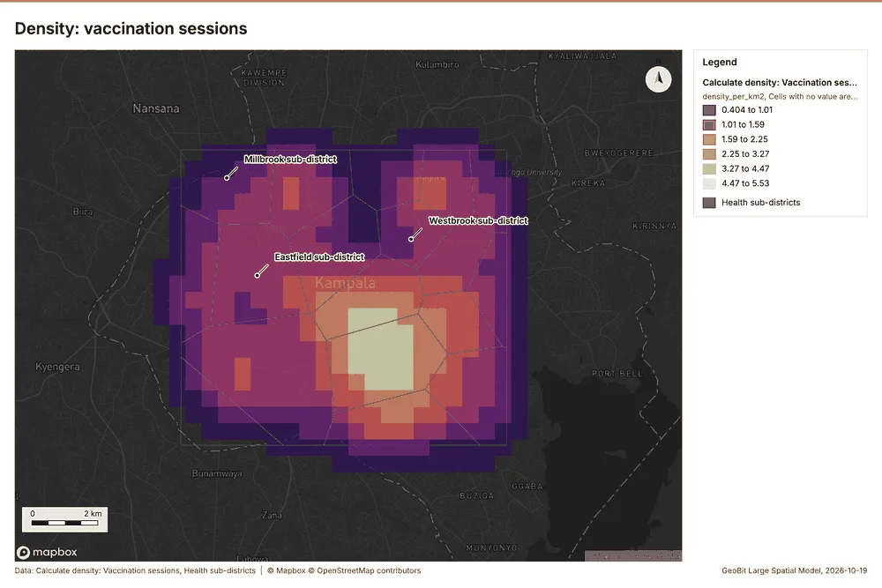Click the Mapbox attribution link
882x588 pixels.
pos(287,570)
